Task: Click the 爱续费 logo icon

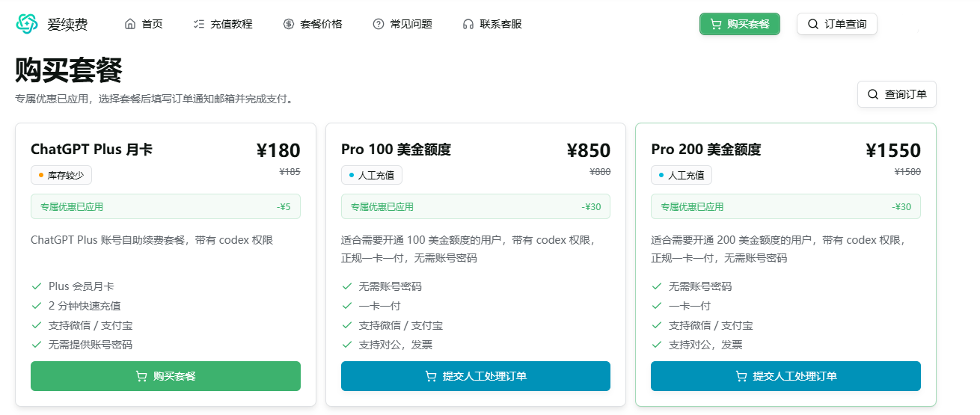Action: point(27,24)
